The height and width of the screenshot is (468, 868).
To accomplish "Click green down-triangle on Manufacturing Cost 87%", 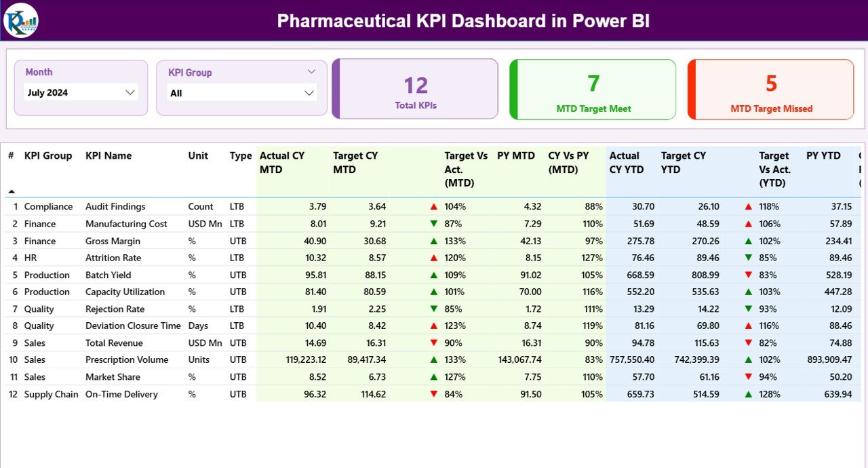I will [434, 224].
